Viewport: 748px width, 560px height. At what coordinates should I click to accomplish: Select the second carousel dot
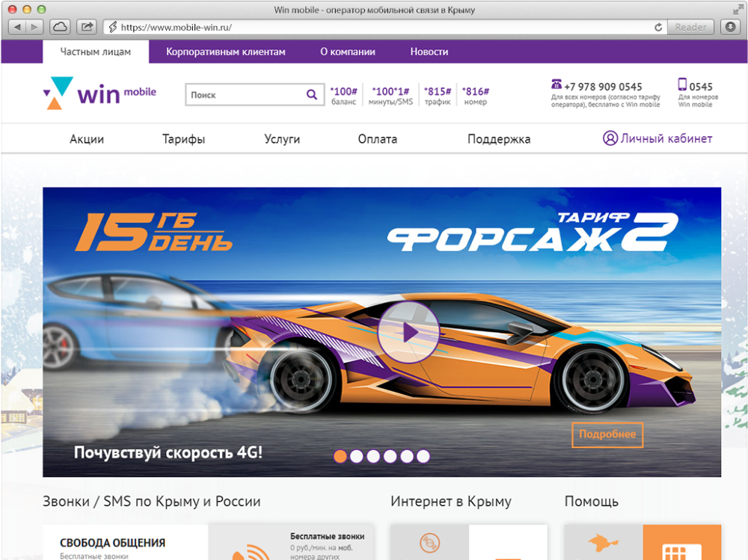pyautogui.click(x=358, y=455)
